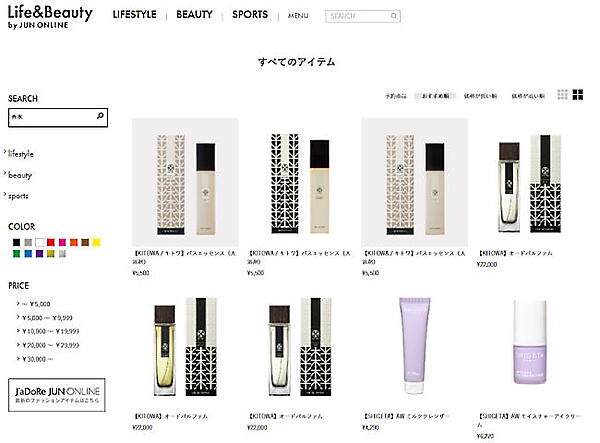Select the yellow color swatch
This screenshot has height=443, width=600.
96,242
